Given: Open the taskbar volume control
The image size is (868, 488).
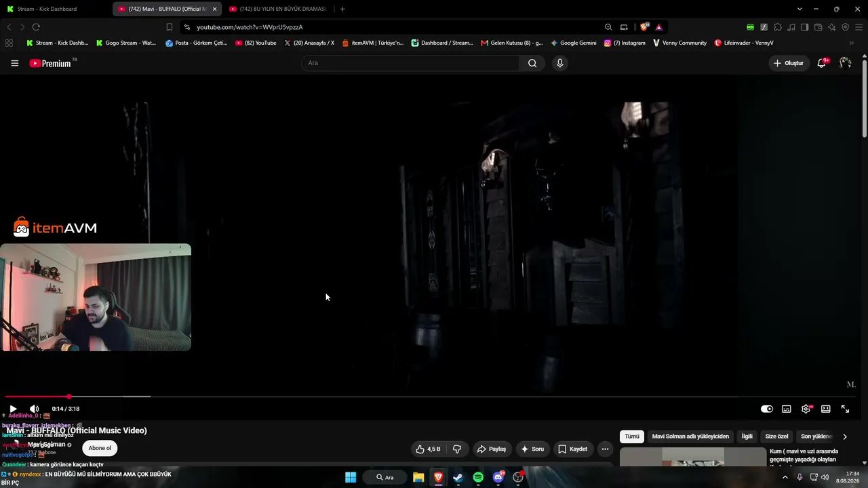Looking at the screenshot, I should click(825, 477).
